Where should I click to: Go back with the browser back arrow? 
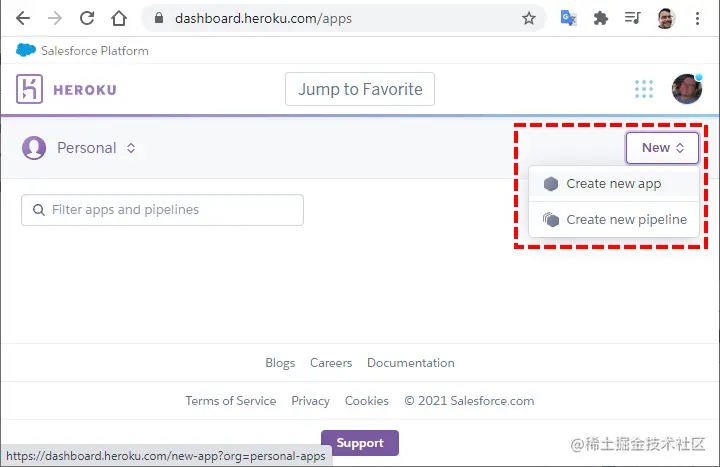(22, 18)
